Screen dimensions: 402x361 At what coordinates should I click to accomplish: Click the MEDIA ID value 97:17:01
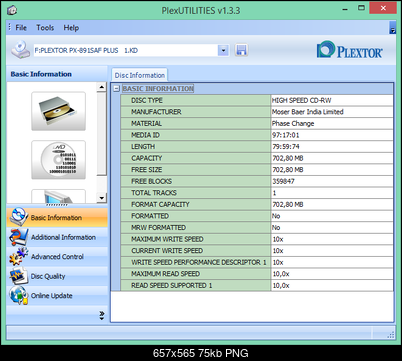pyautogui.click(x=286, y=135)
